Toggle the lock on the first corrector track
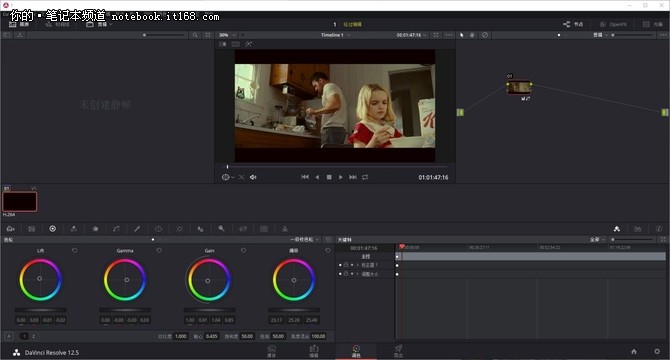Viewport: 670px width, 360px height. point(346,265)
